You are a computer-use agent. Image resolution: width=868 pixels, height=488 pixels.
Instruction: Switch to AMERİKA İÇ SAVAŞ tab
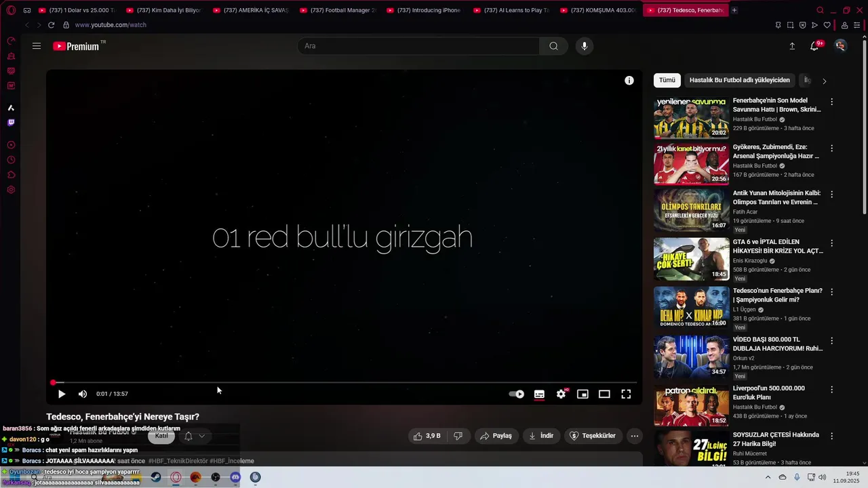(x=252, y=10)
